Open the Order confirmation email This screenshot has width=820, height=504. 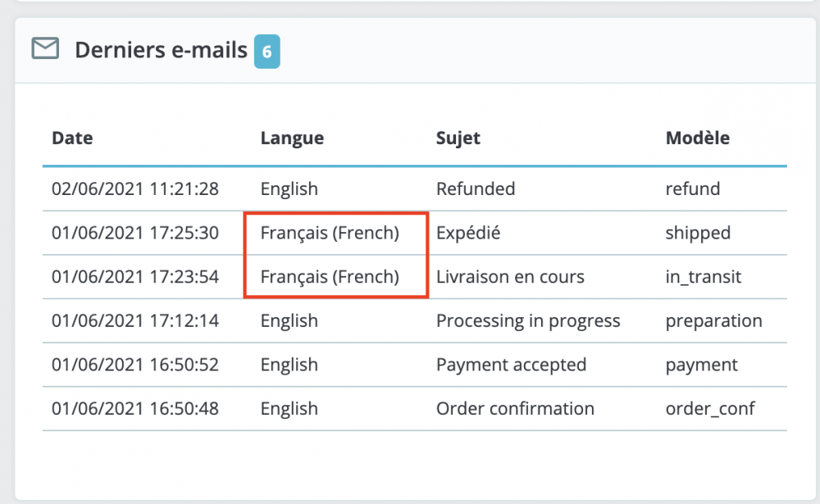515,408
